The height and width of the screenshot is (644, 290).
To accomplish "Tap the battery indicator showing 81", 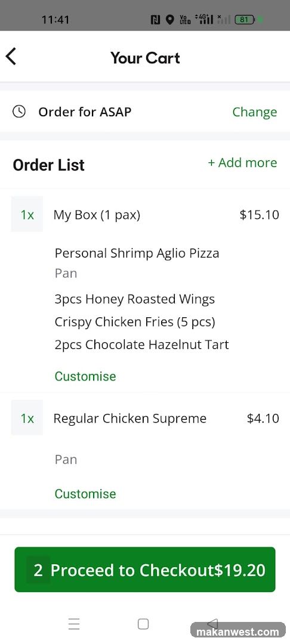I will pos(245,19).
